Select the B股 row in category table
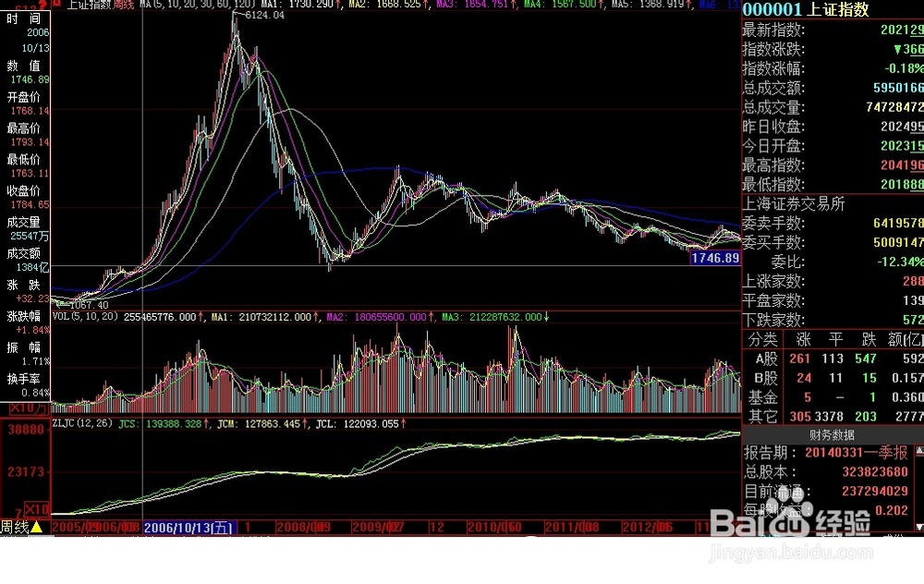The width and height of the screenshot is (924, 584). (833, 378)
